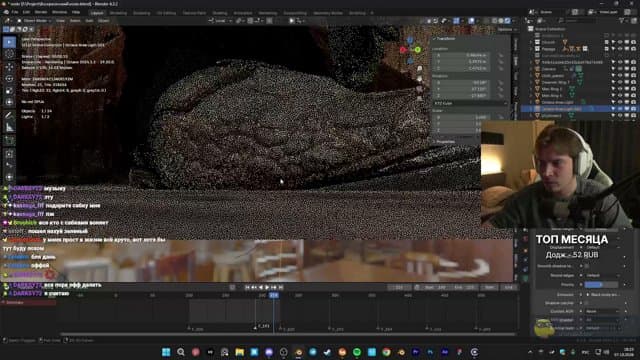Toggle eye icon of selected Octane Area Light.001

620,109
